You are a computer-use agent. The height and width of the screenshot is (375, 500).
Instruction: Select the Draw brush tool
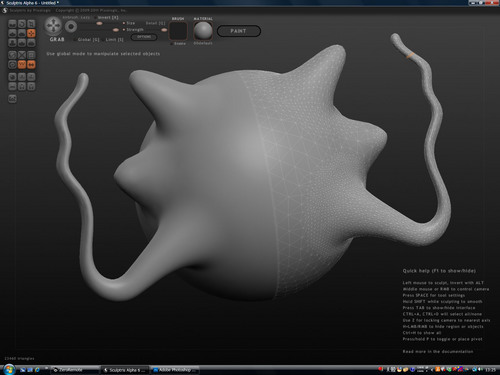tap(12, 33)
